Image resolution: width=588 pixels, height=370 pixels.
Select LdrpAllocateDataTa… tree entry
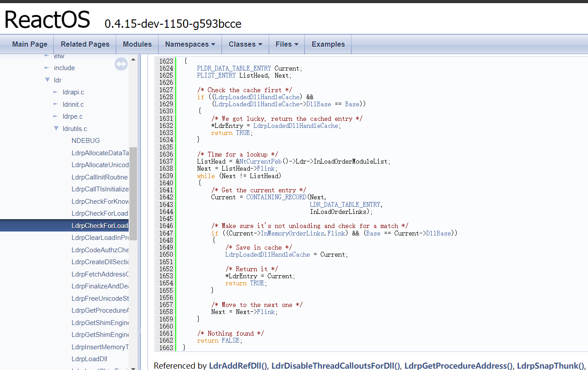point(100,153)
